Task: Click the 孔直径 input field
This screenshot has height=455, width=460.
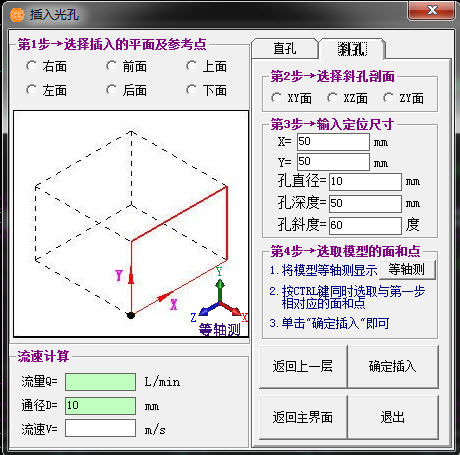Action: point(365,182)
